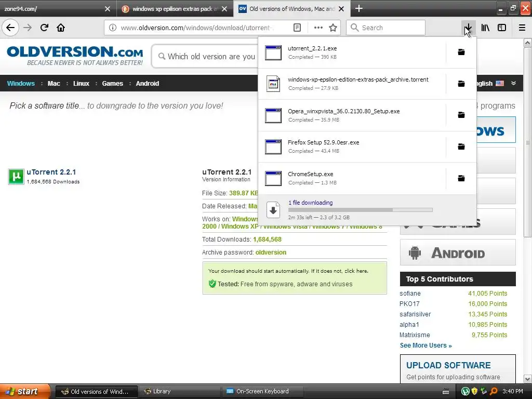Click the Android platform button
The height and width of the screenshot is (399, 532).
coord(458,252)
